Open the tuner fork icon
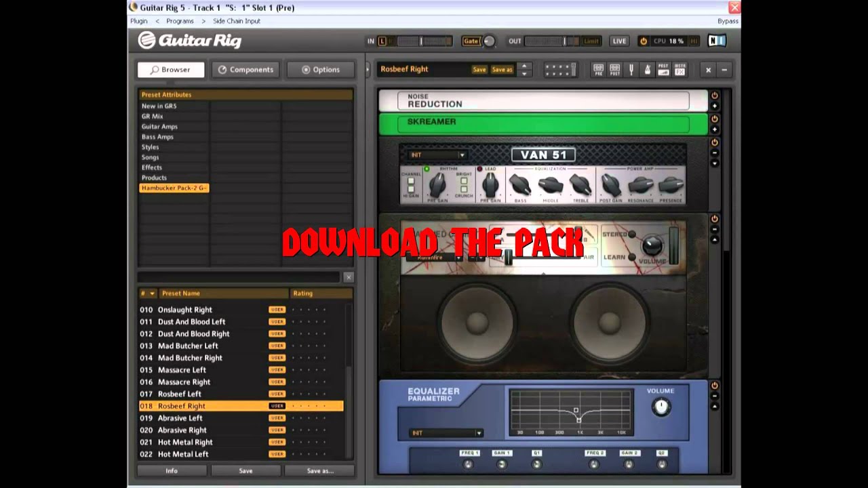 631,70
